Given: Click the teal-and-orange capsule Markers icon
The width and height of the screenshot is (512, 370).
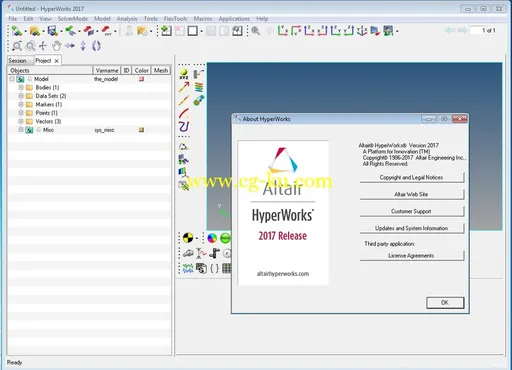Looking at the screenshot, I should click(199, 100).
